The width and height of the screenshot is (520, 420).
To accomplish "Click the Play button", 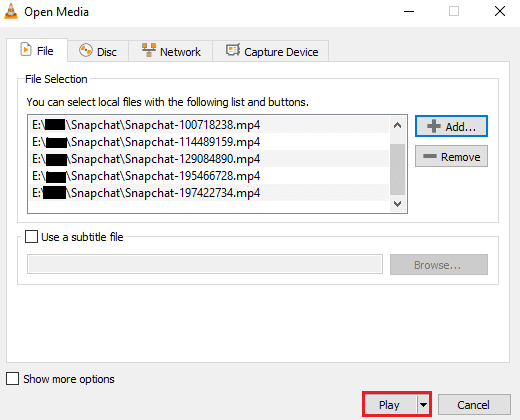I will point(390,405).
